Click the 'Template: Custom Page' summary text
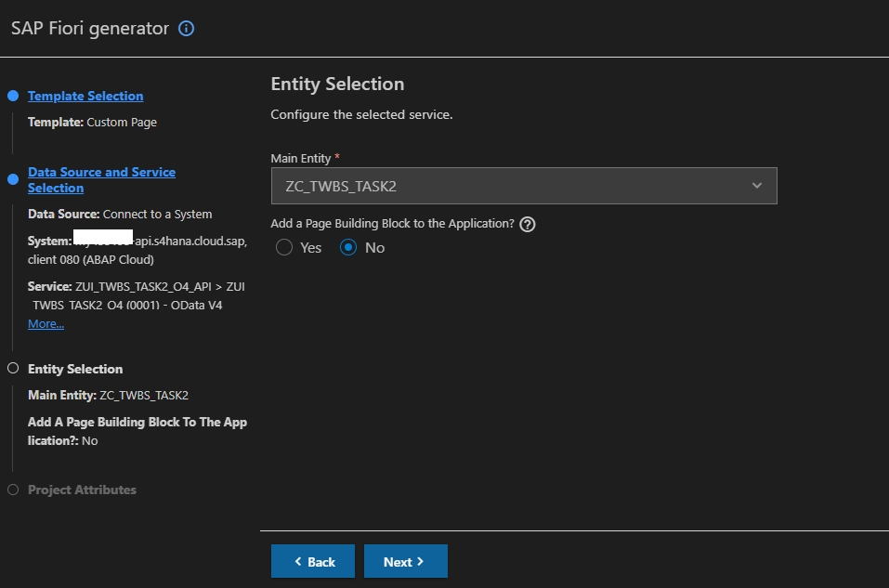889x588 pixels. pyautogui.click(x=92, y=123)
